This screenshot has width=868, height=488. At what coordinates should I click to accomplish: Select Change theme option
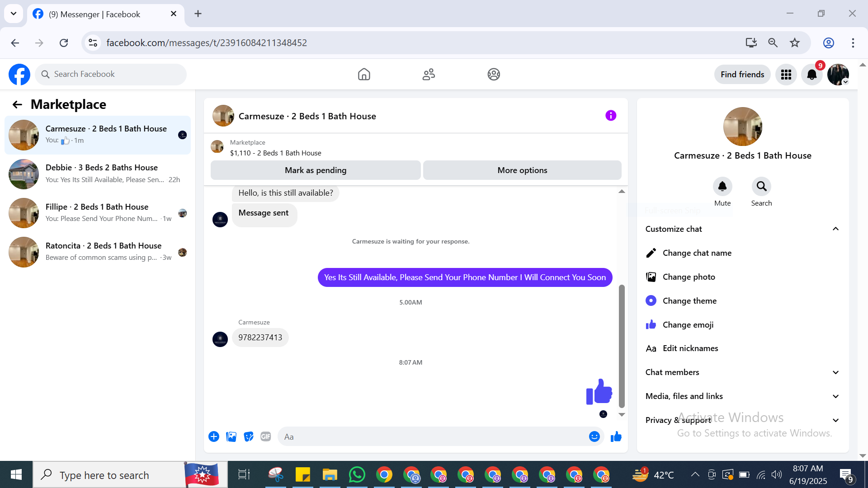click(743, 301)
